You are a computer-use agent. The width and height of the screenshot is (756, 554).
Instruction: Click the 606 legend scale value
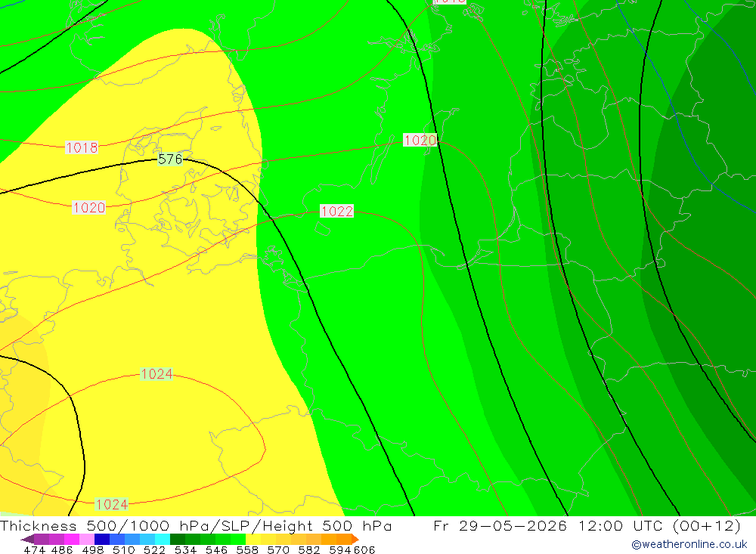point(364,549)
